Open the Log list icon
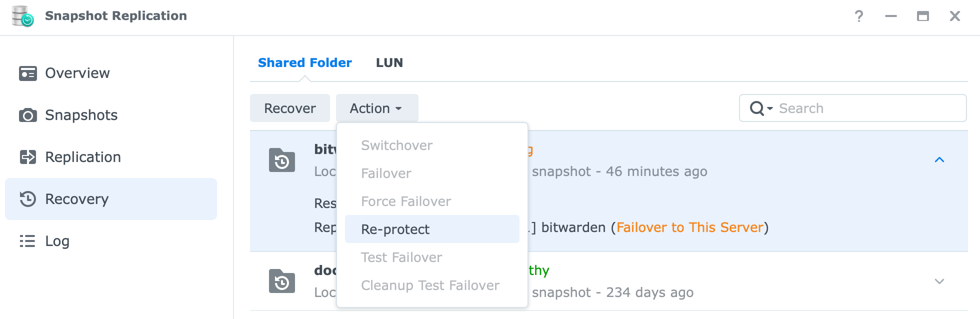 coord(27,241)
